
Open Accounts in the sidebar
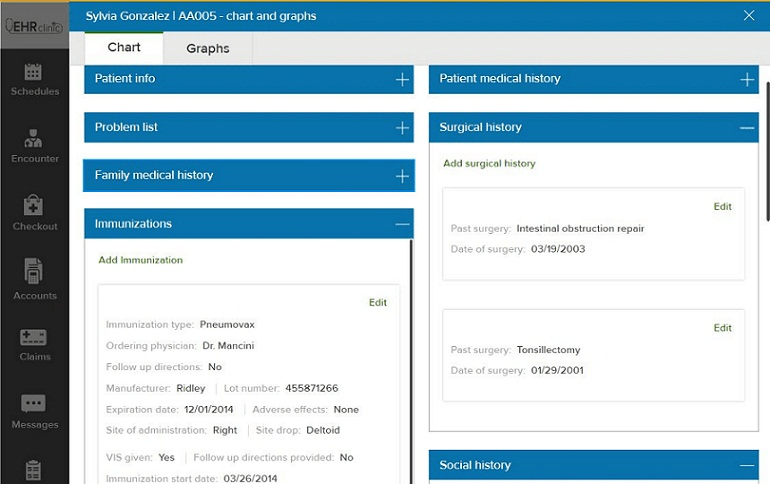[x=34, y=279]
